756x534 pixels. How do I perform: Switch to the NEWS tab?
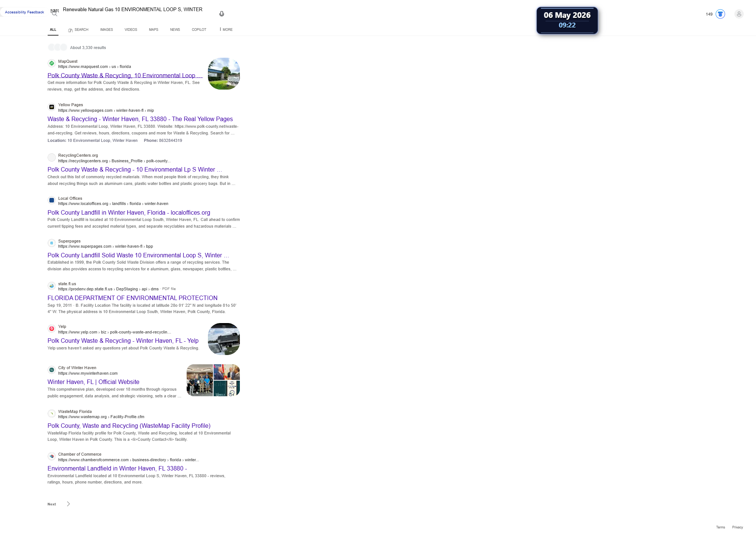pos(175,30)
